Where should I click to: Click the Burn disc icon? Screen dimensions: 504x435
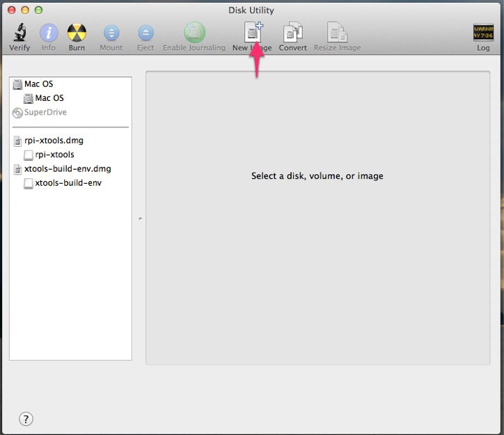point(77,33)
